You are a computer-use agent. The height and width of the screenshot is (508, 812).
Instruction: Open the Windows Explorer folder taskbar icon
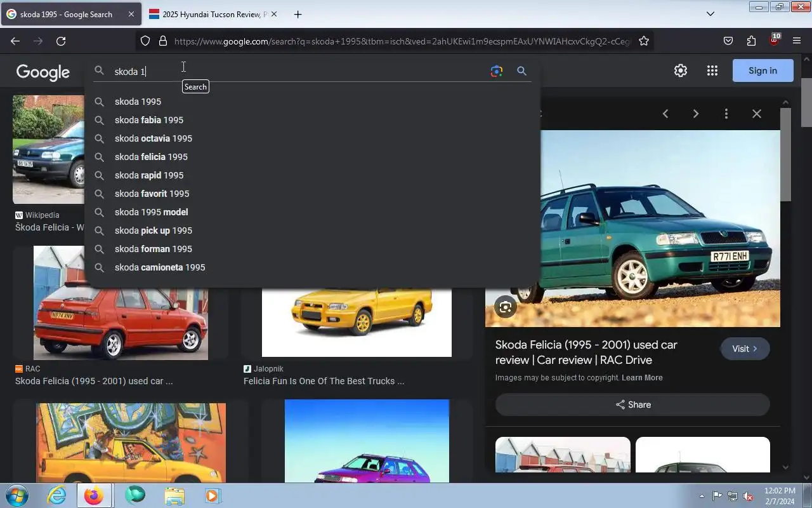coord(174,495)
